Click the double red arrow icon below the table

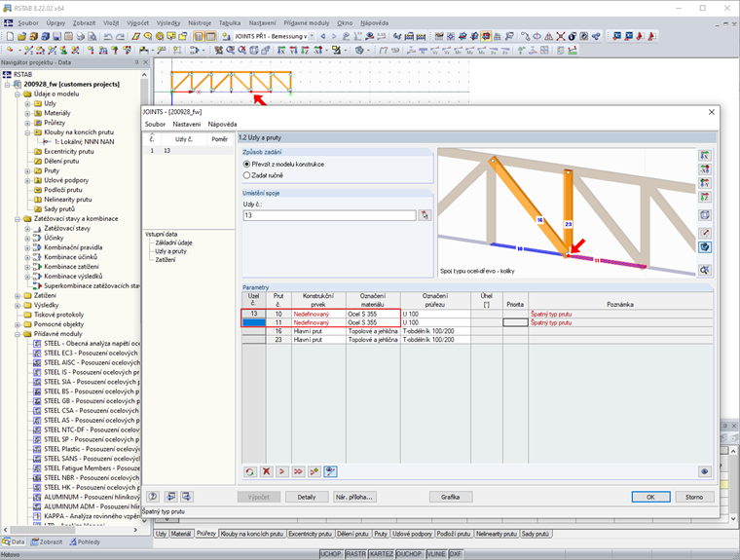298,471
